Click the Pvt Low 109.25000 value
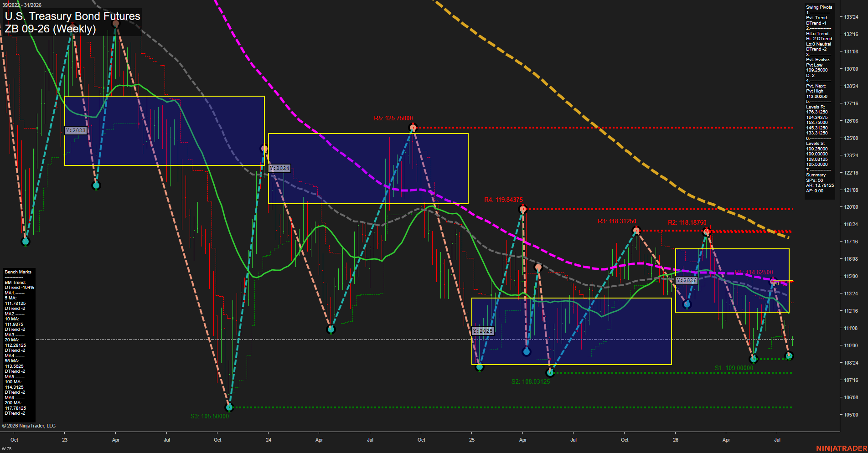Image resolution: width=868 pixels, height=453 pixels. [x=816, y=68]
